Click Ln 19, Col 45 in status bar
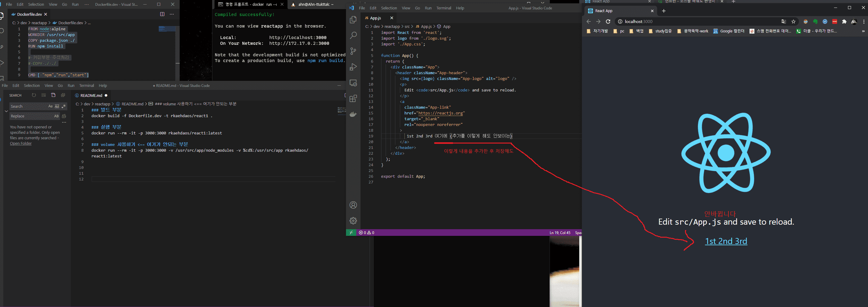 pos(560,233)
